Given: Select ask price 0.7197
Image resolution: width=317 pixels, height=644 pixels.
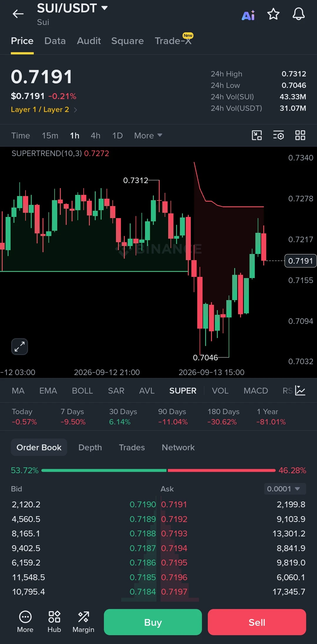Looking at the screenshot, I should [174, 591].
